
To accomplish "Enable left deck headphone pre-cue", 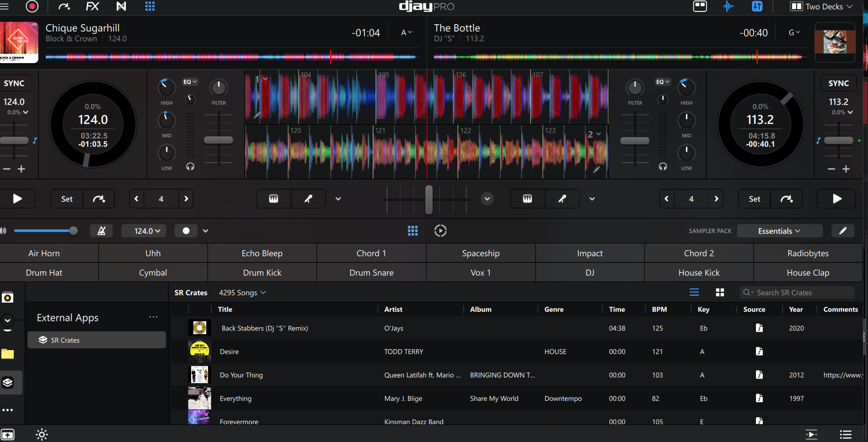I will tap(190, 167).
